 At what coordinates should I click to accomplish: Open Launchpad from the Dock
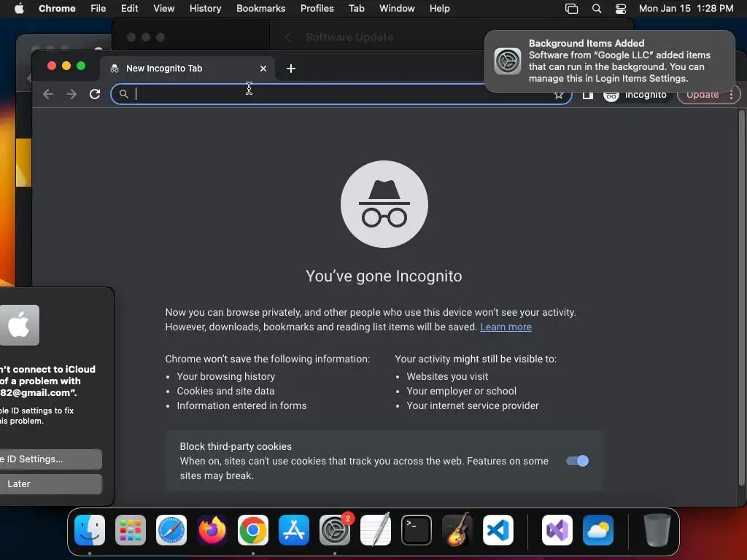pyautogui.click(x=131, y=530)
